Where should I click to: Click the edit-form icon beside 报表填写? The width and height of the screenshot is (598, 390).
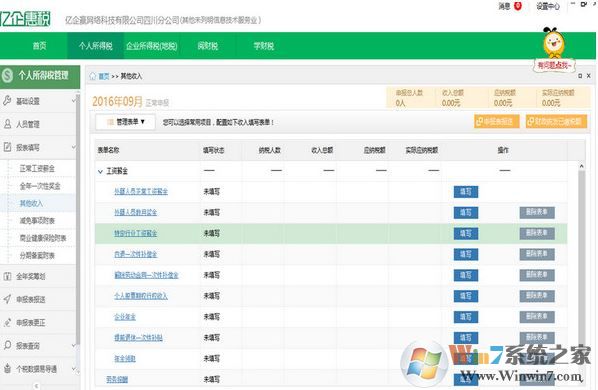(7, 147)
